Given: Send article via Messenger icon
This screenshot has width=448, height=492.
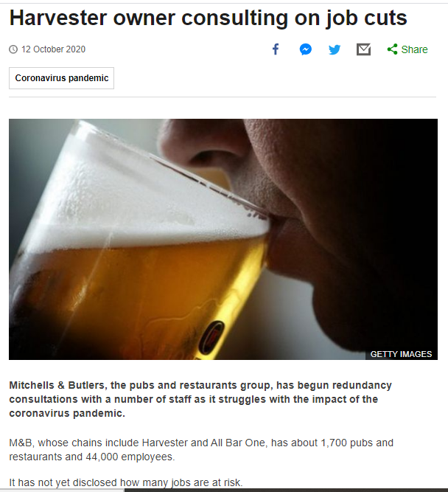Looking at the screenshot, I should [x=305, y=49].
